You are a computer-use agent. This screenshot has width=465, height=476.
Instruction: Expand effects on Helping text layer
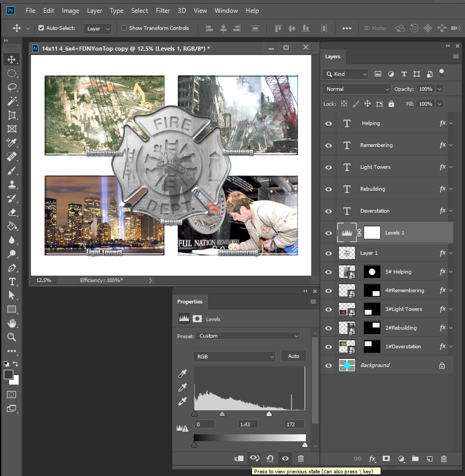tap(451, 123)
